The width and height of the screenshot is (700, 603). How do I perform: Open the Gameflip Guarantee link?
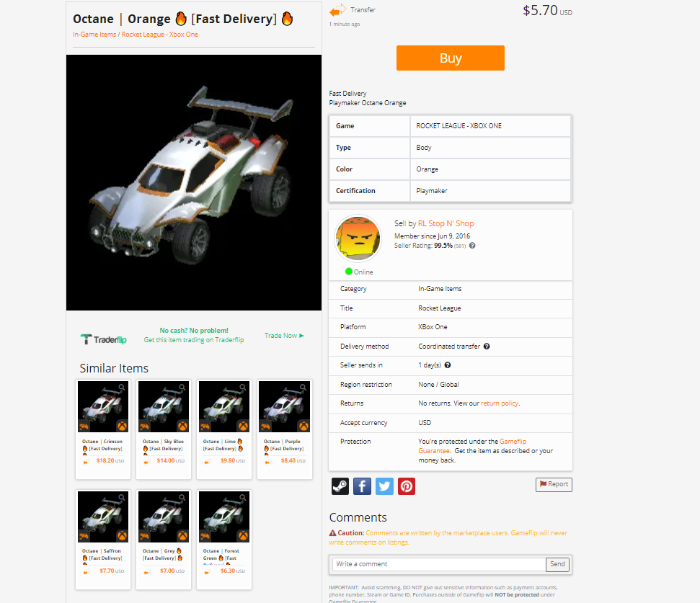[472, 446]
